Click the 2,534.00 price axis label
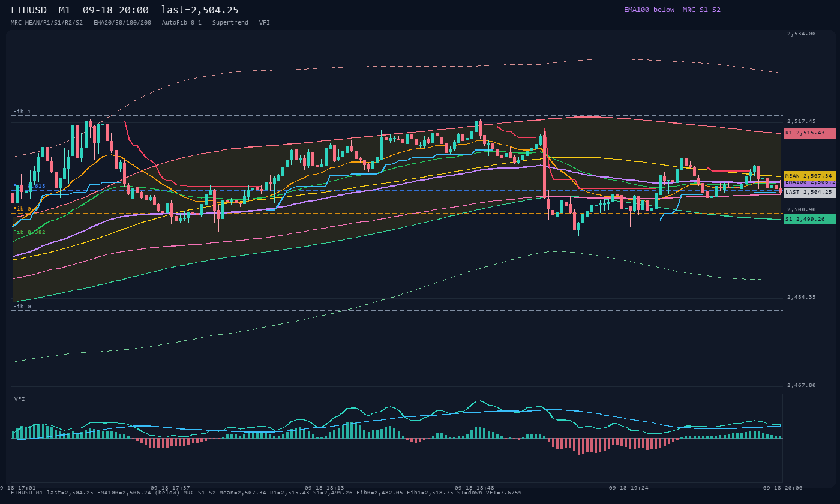Image resolution: width=840 pixels, height=504 pixels. click(801, 34)
